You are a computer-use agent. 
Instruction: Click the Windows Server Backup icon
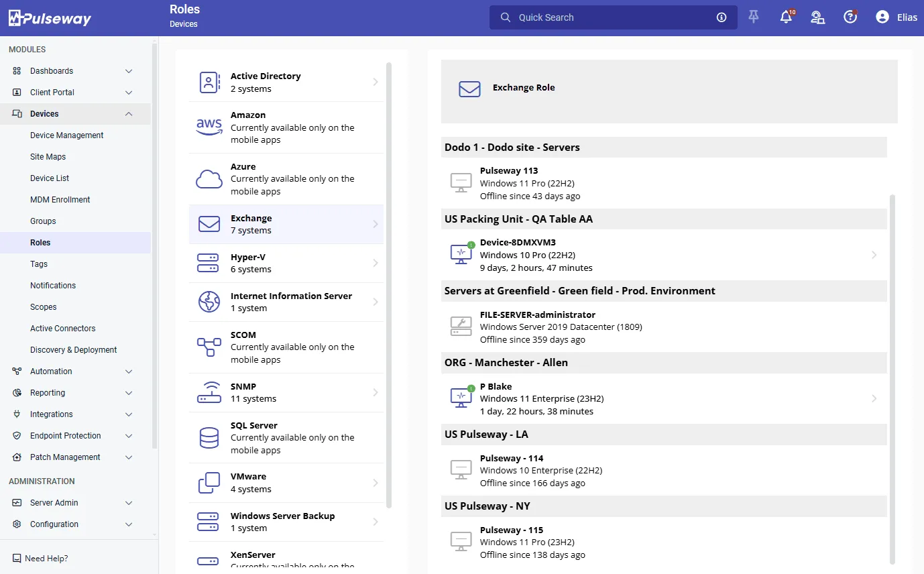pos(209,522)
